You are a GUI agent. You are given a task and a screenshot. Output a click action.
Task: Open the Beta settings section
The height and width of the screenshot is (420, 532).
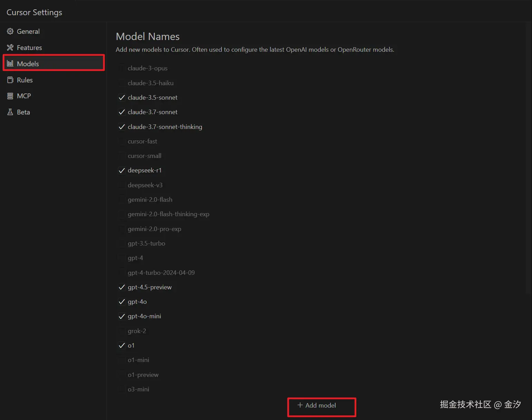[53, 112]
